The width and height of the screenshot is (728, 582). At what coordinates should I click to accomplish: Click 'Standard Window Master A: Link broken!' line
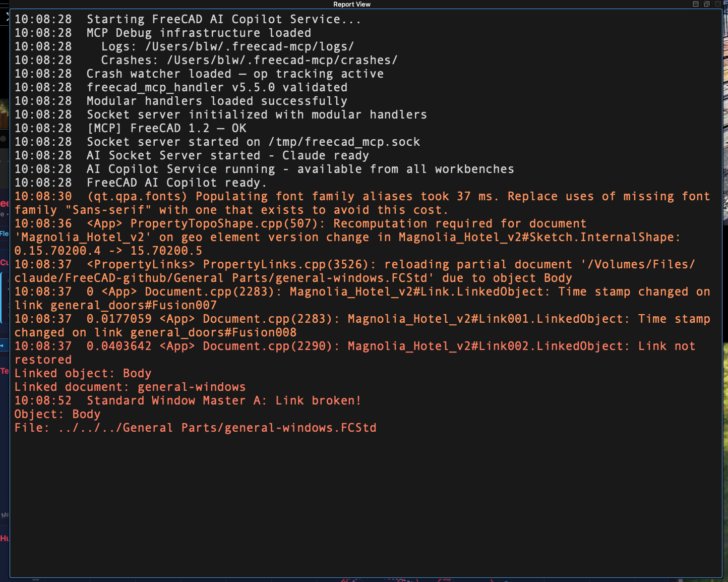coord(188,400)
